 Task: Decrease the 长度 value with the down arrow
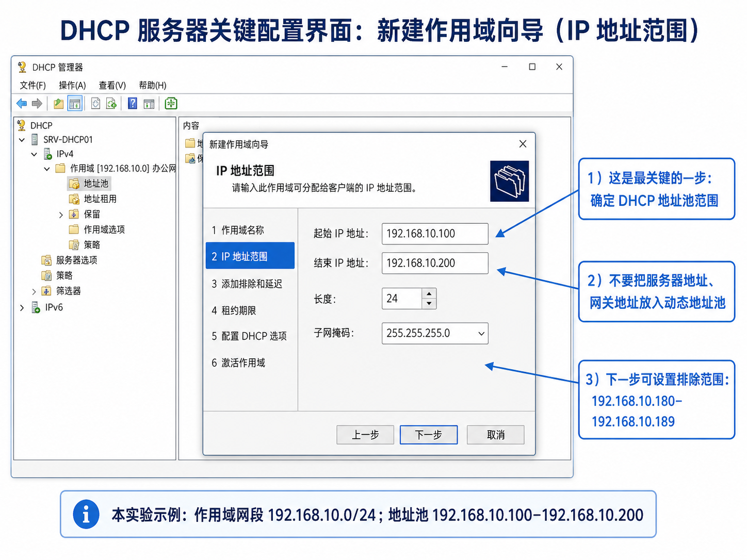tap(429, 304)
